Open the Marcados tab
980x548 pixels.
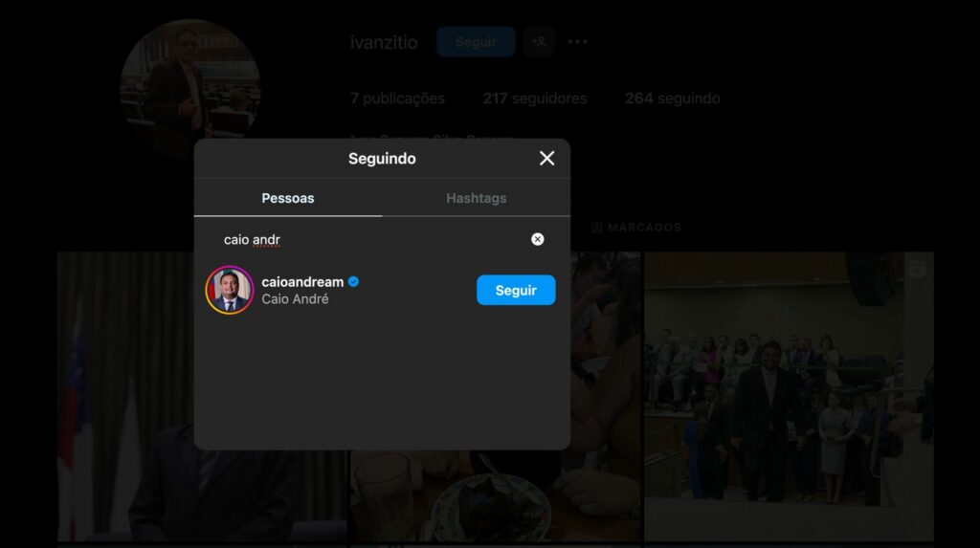tap(636, 228)
